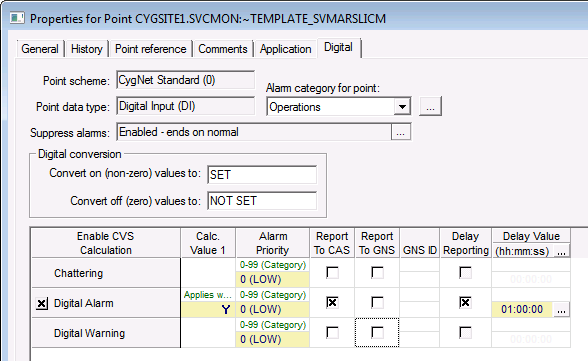Click the Point data type field
This screenshot has height=361, width=588.
185,106
